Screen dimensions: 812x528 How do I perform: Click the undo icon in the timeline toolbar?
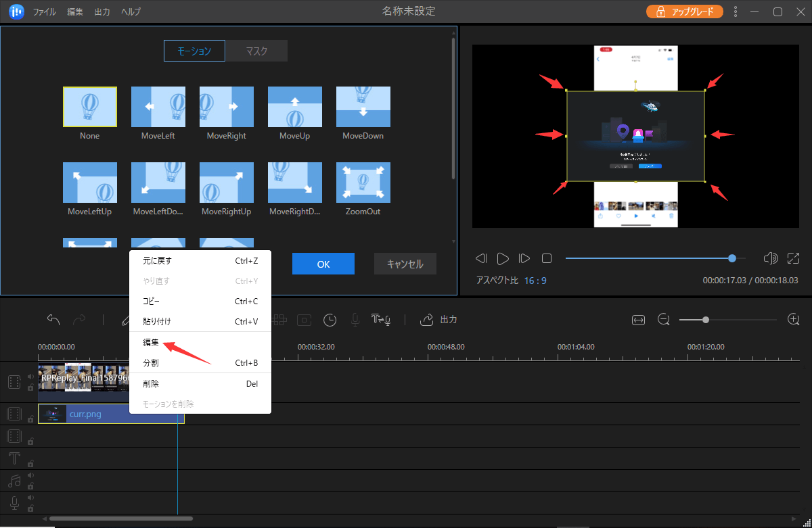pyautogui.click(x=53, y=318)
